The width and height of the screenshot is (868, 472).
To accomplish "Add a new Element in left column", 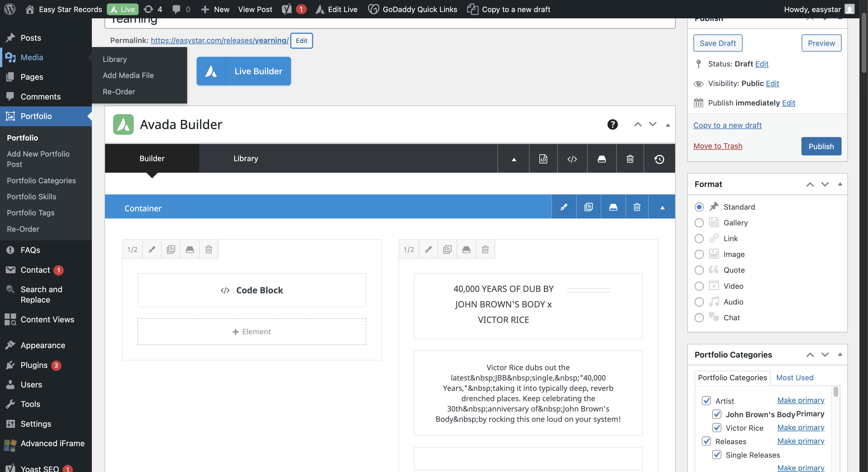I will click(x=251, y=331).
